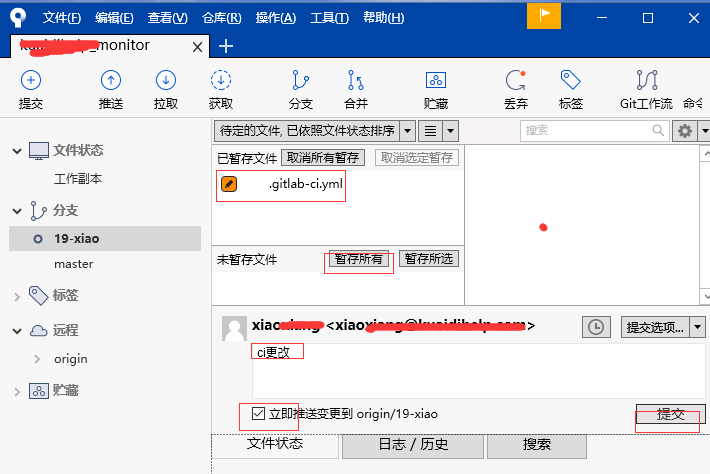Viewport: 710px width, 474px height.
Task: Expand the 贮藏 sidebar section
Action: pos(17,392)
